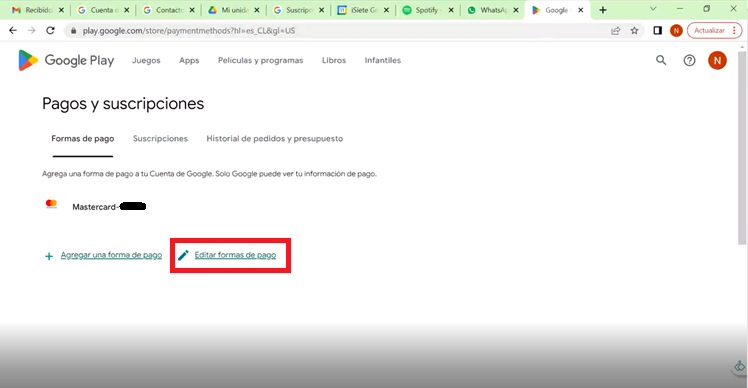Image resolution: width=748 pixels, height=388 pixels.
Task: Open the help question mark icon
Action: pos(689,60)
